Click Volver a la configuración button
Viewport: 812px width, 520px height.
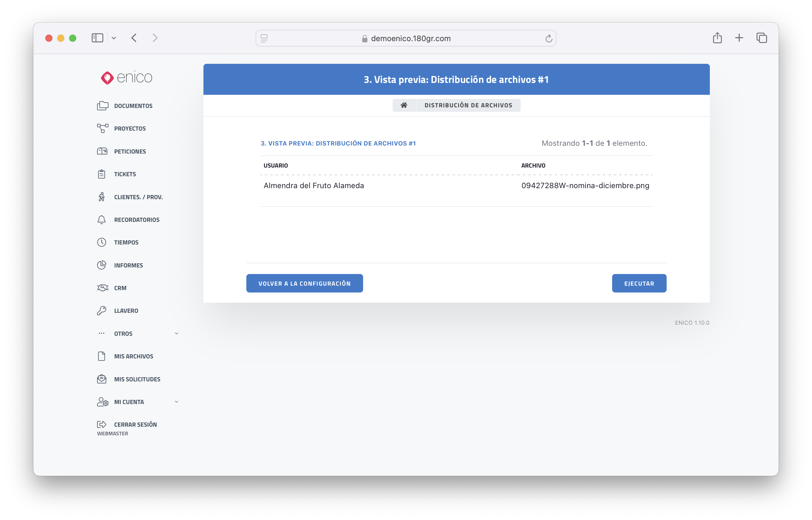pyautogui.click(x=304, y=283)
